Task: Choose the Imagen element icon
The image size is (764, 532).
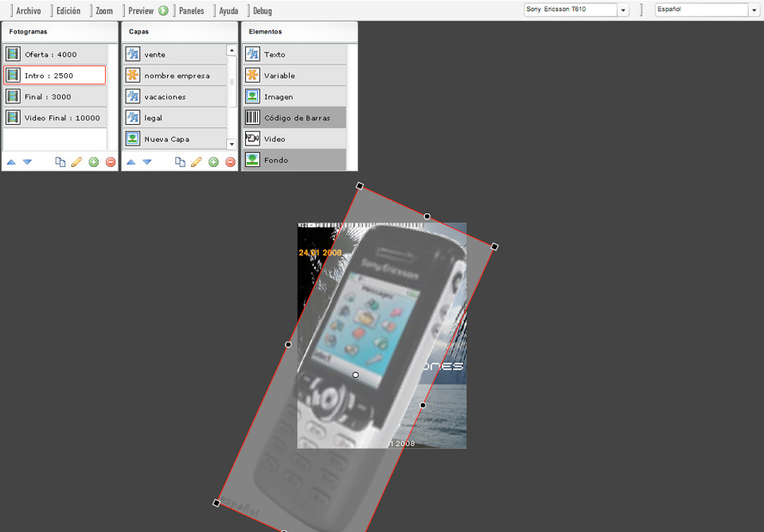Action: pyautogui.click(x=252, y=96)
